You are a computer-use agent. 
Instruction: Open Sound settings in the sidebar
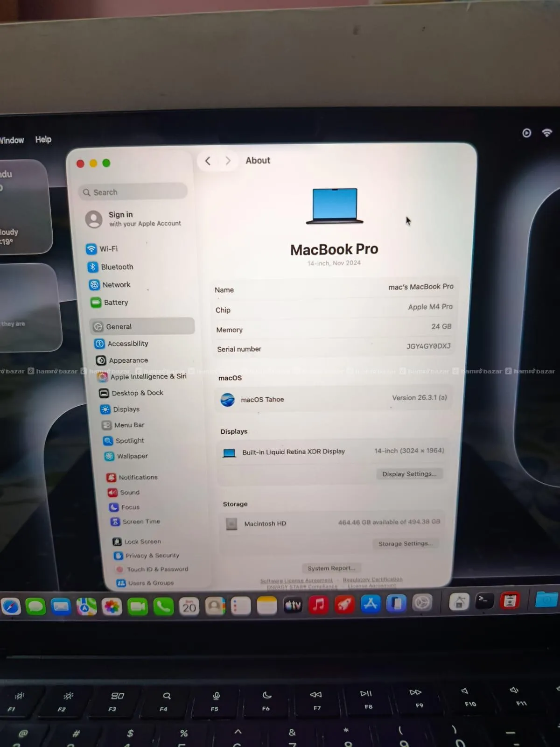[x=124, y=493]
